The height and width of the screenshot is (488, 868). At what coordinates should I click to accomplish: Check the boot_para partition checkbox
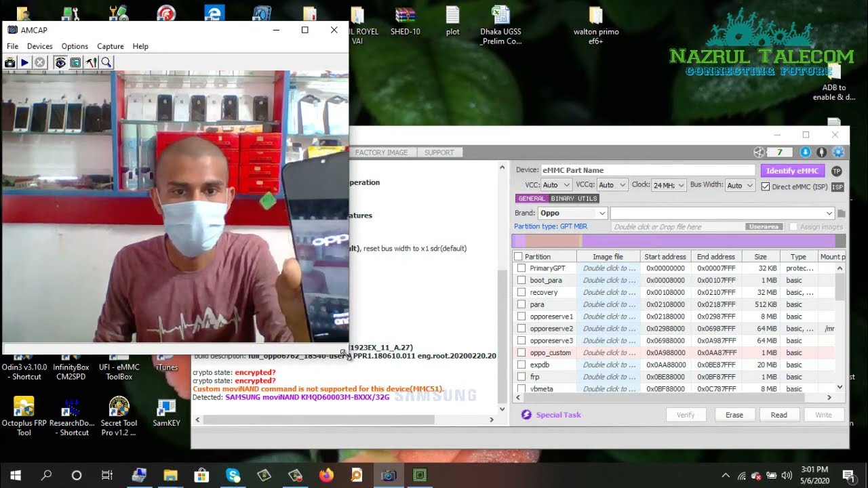click(x=521, y=281)
